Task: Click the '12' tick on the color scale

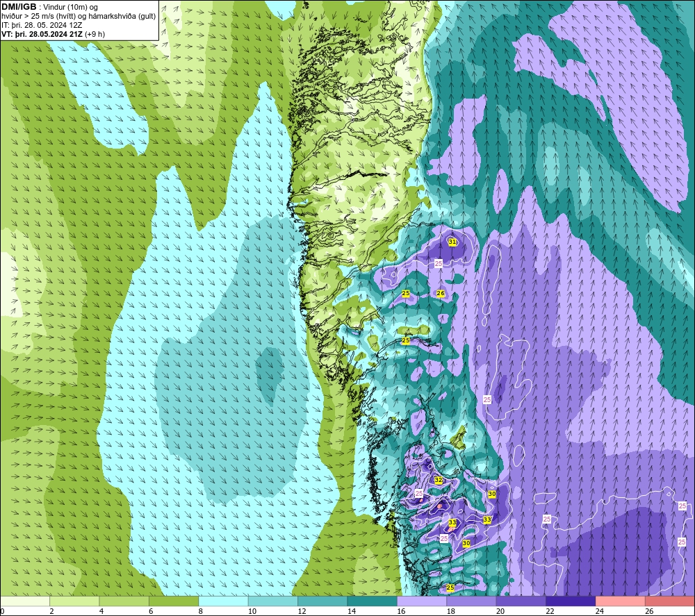Action: click(302, 611)
